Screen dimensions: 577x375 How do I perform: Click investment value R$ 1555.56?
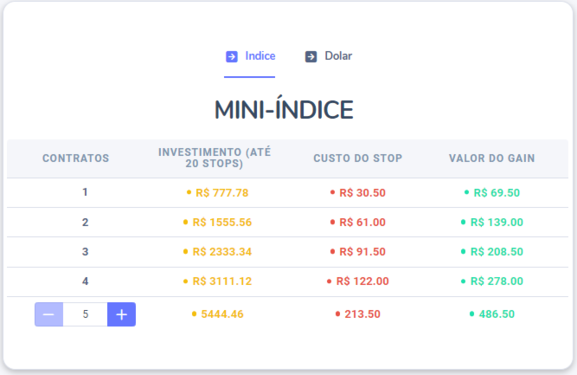point(222,222)
